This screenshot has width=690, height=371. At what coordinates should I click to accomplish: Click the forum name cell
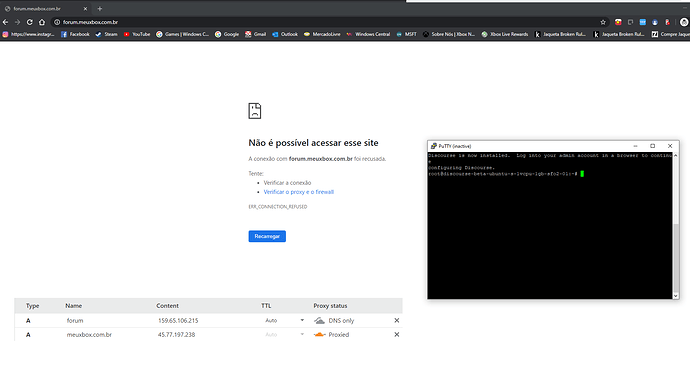[75, 320]
